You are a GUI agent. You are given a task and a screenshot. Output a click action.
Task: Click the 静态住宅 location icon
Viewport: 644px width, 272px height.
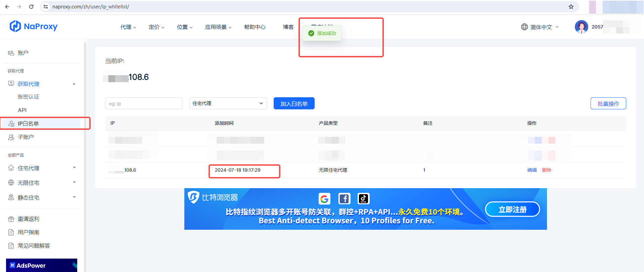point(11,198)
